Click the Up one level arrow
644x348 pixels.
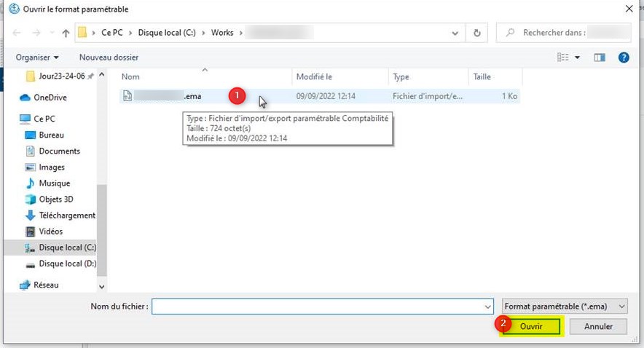[x=66, y=33]
